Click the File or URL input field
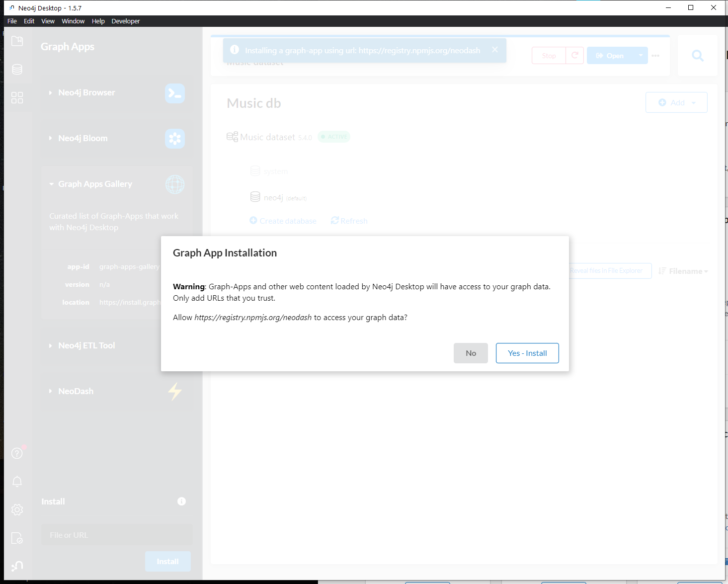The height and width of the screenshot is (584, 728). 116,535
